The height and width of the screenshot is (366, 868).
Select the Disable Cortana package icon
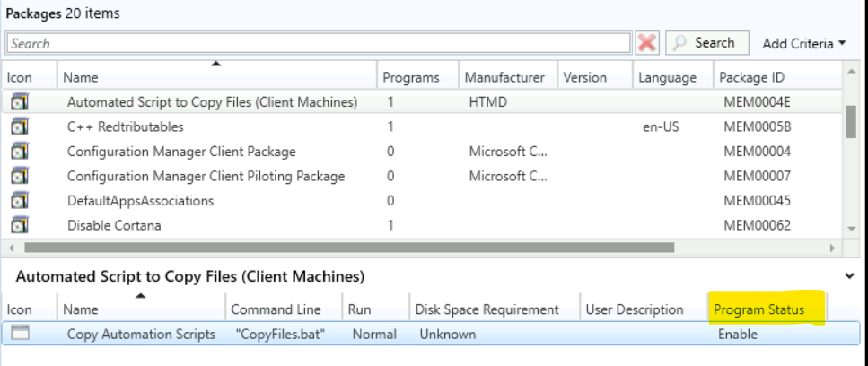(x=19, y=225)
